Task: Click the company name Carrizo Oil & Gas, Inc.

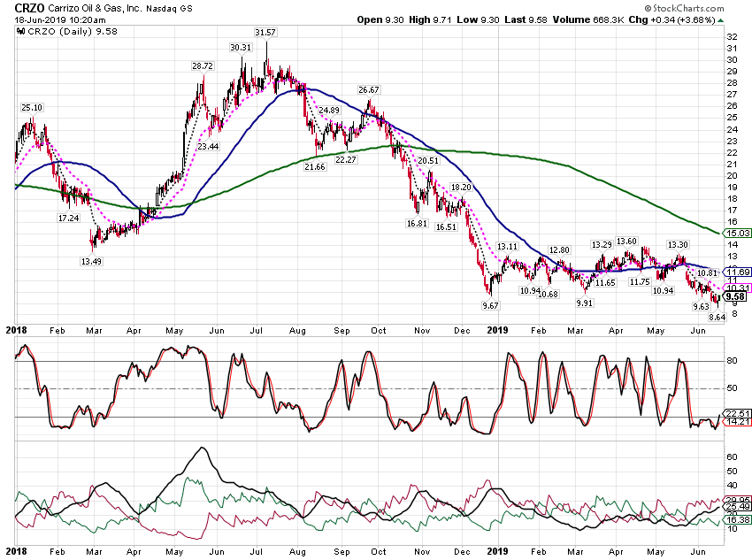Action: 95,9
